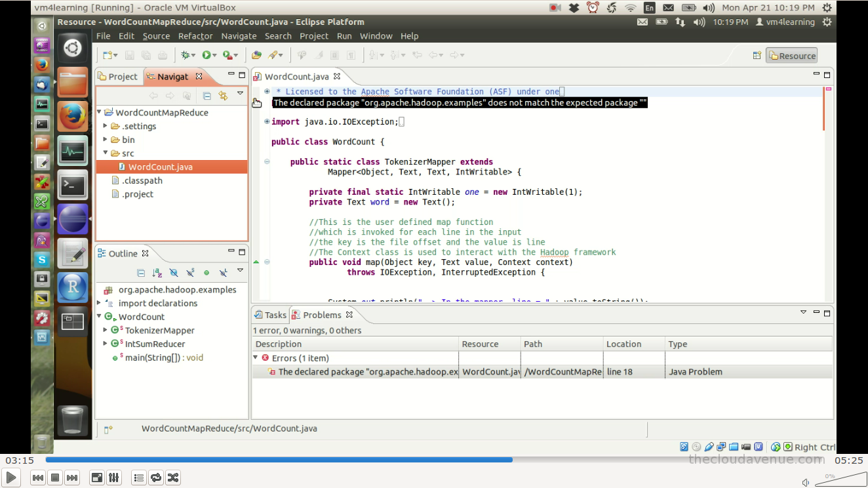Open the Navigate menu
Viewport: 868px width, 488px height.
(239, 36)
